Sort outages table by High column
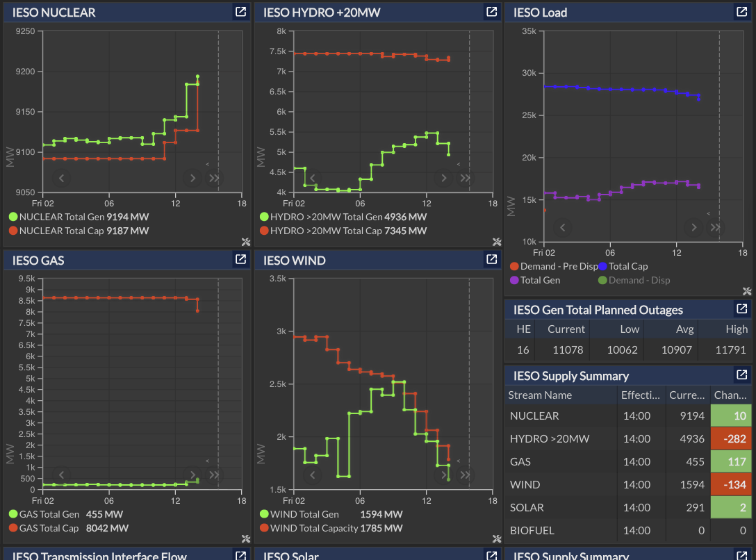This screenshot has width=756, height=560. click(x=725, y=329)
